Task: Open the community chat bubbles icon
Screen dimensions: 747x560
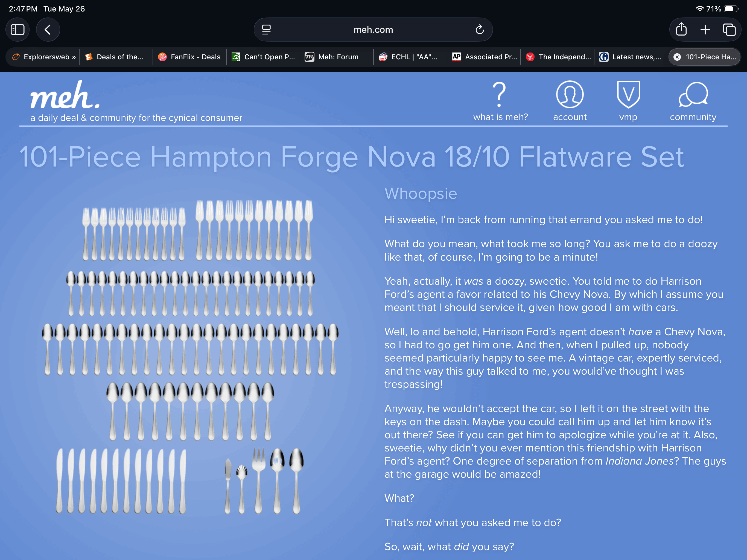Action: pyautogui.click(x=693, y=94)
